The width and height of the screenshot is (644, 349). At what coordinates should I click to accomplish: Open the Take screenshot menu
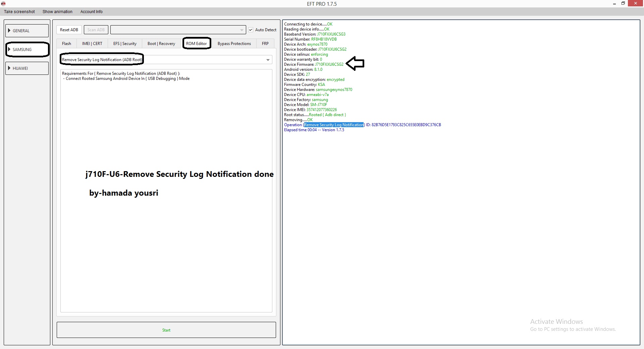pyautogui.click(x=19, y=12)
